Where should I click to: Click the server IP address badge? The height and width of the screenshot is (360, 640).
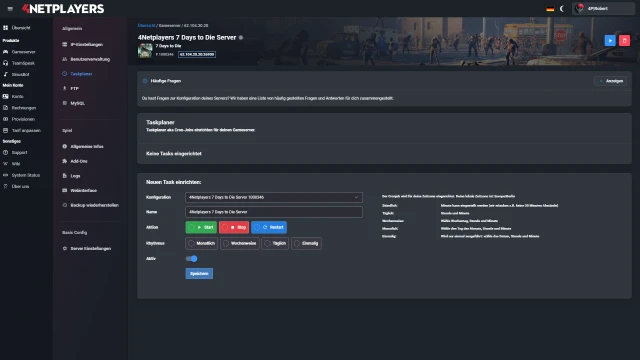197,54
